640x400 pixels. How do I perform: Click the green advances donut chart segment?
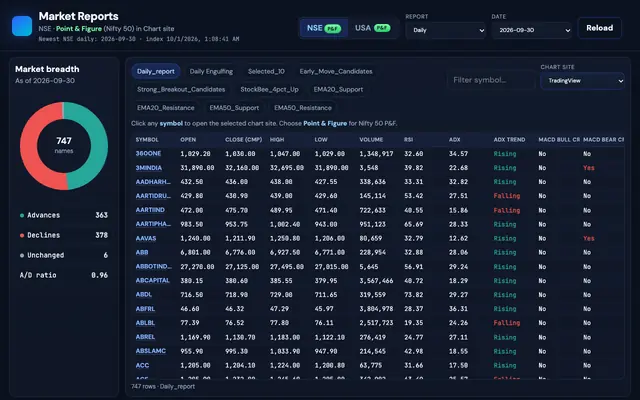point(100,146)
